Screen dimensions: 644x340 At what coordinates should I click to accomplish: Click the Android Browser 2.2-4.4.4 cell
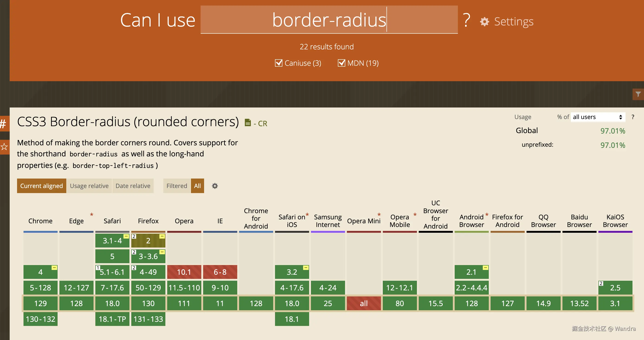[472, 288]
